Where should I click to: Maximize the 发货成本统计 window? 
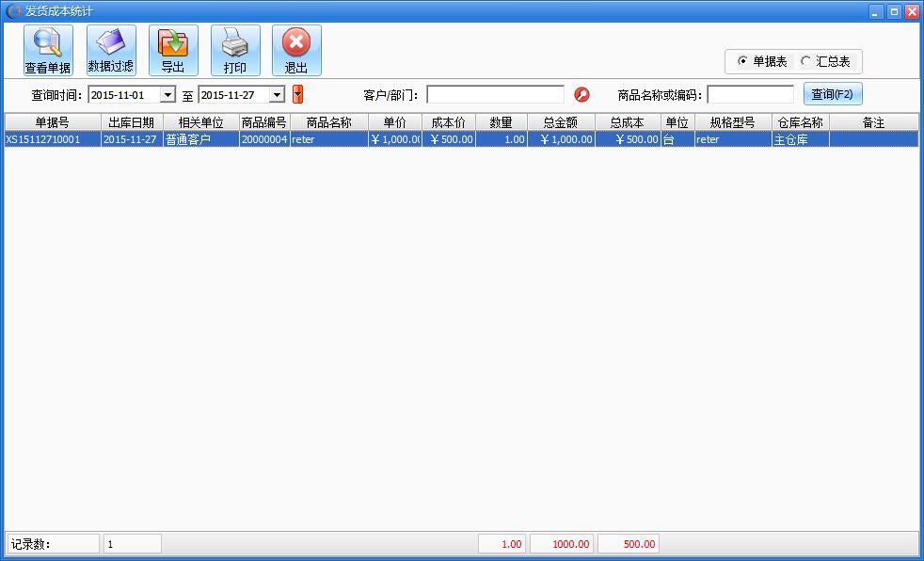click(894, 12)
